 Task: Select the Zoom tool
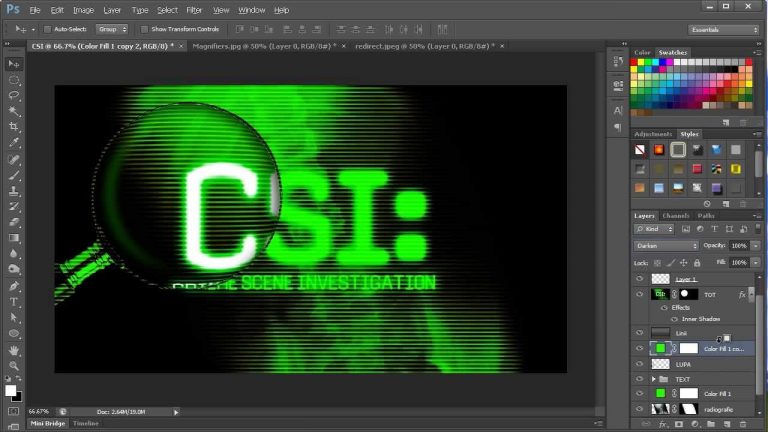click(x=14, y=366)
